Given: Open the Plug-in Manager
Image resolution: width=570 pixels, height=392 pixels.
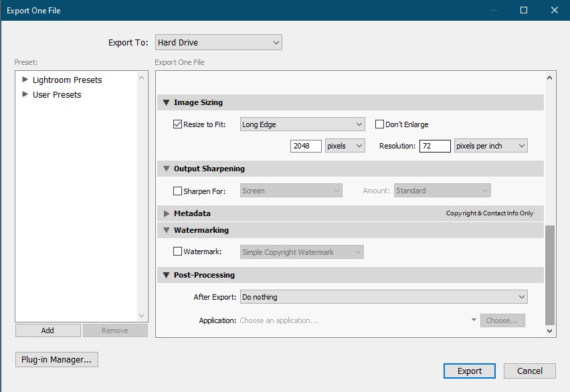Looking at the screenshot, I should 56,360.
